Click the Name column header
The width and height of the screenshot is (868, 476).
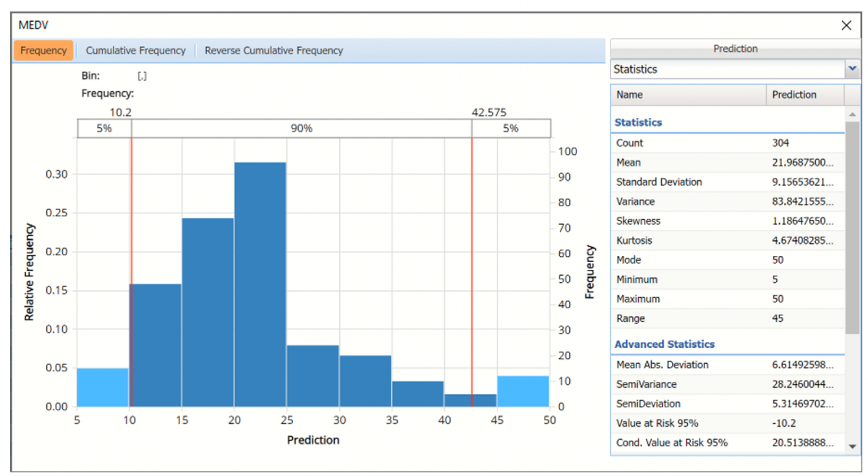[x=687, y=95]
